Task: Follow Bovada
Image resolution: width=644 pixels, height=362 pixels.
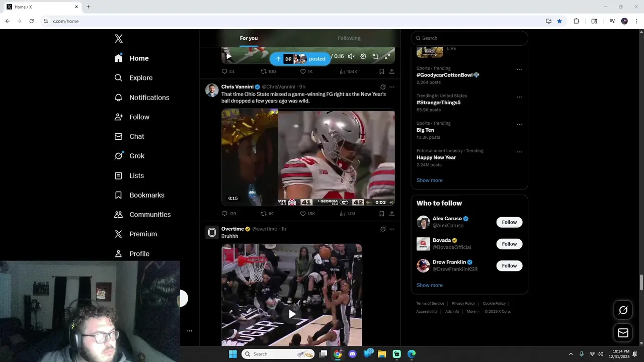Action: tap(509, 244)
